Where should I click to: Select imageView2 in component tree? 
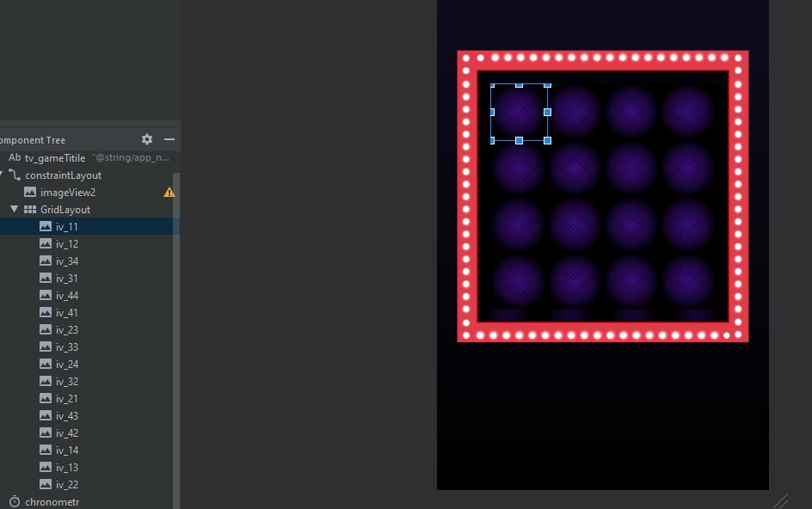point(68,192)
